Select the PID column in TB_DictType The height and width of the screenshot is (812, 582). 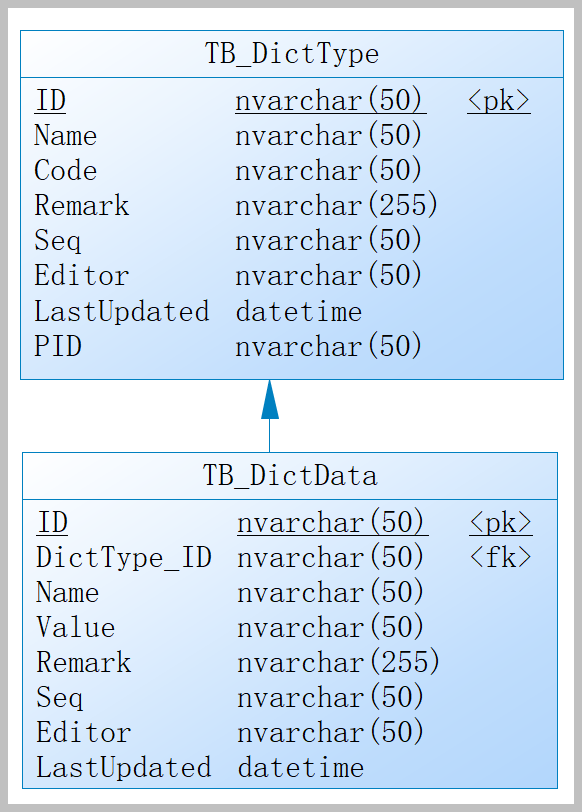57,346
